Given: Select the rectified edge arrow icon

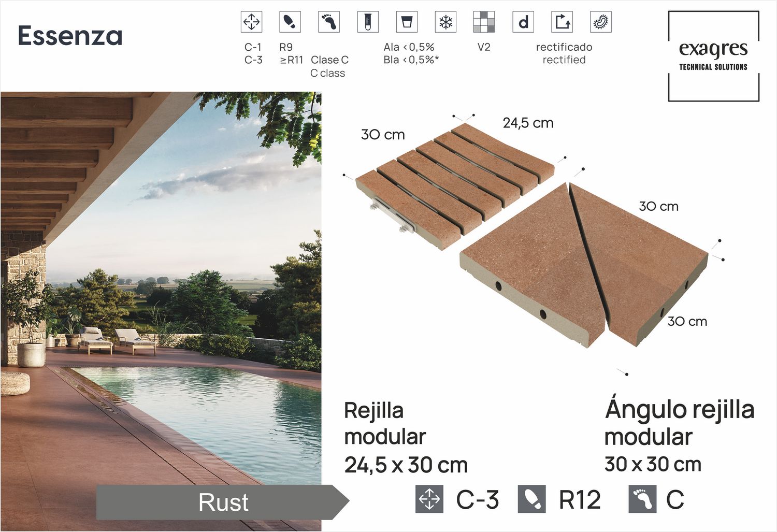Looking at the screenshot, I should [562, 22].
